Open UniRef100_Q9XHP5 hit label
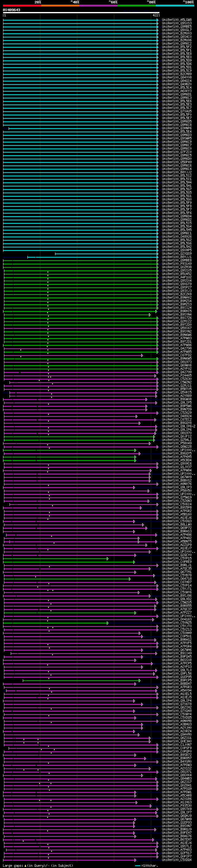 click(177, 250)
